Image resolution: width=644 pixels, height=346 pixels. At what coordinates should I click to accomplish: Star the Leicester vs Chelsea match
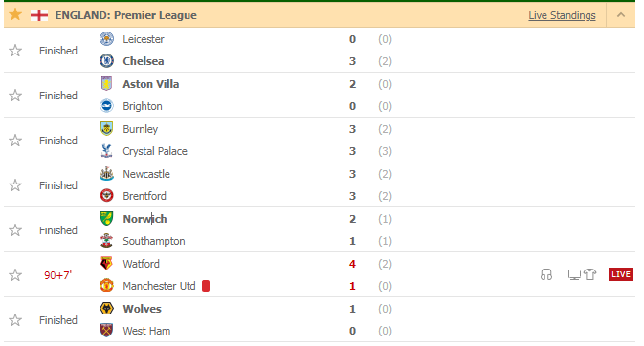(x=15, y=51)
